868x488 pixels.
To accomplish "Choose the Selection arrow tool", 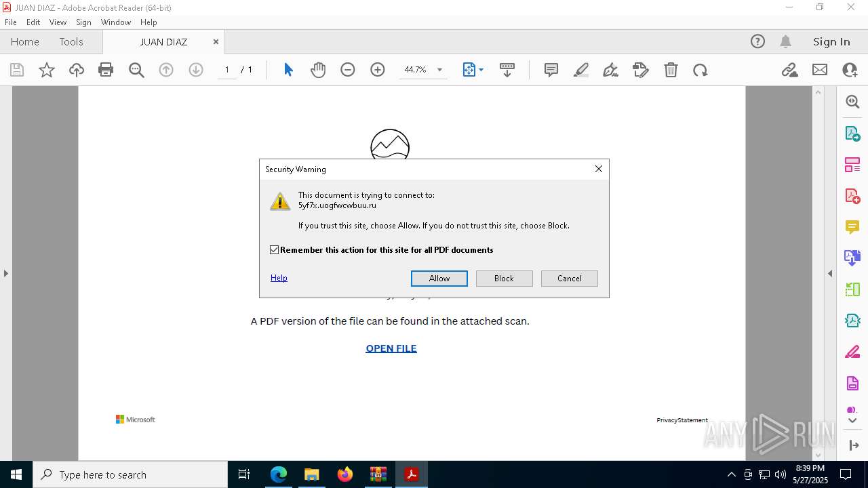I will pyautogui.click(x=288, y=70).
